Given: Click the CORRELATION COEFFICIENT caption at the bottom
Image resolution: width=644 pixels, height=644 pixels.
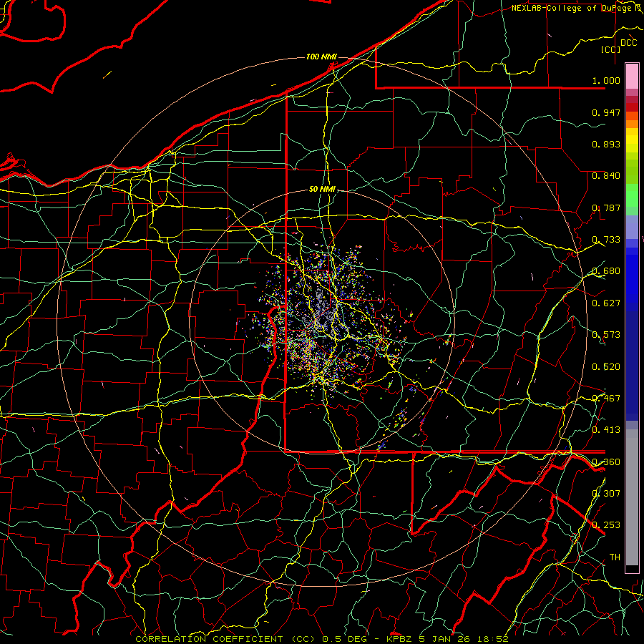Looking at the screenshot, I should point(322,639).
